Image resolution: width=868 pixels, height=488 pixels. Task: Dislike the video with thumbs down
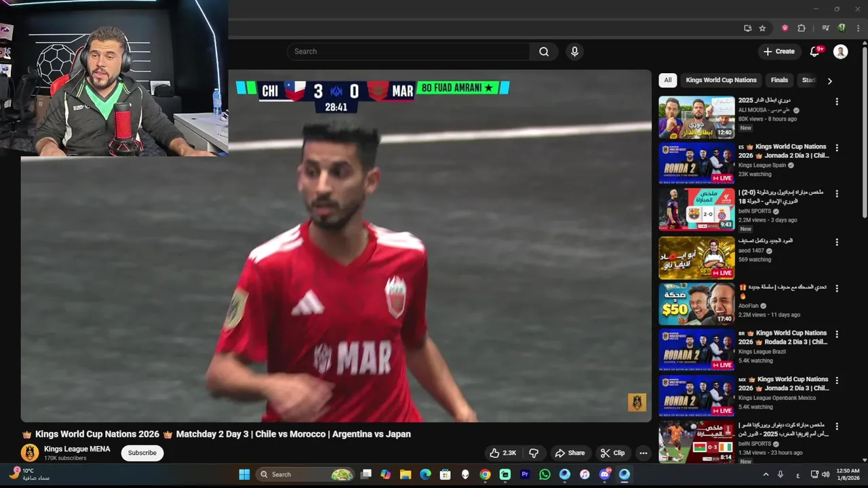[534, 453]
